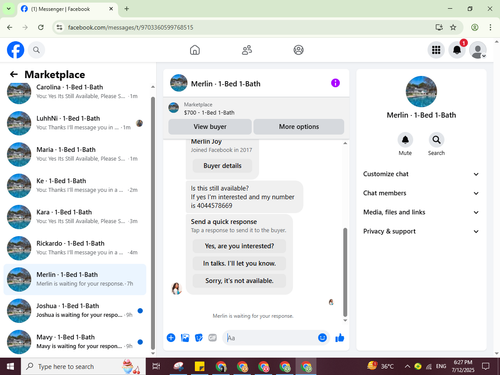Click Windows 'Type here to search' box

83,366
